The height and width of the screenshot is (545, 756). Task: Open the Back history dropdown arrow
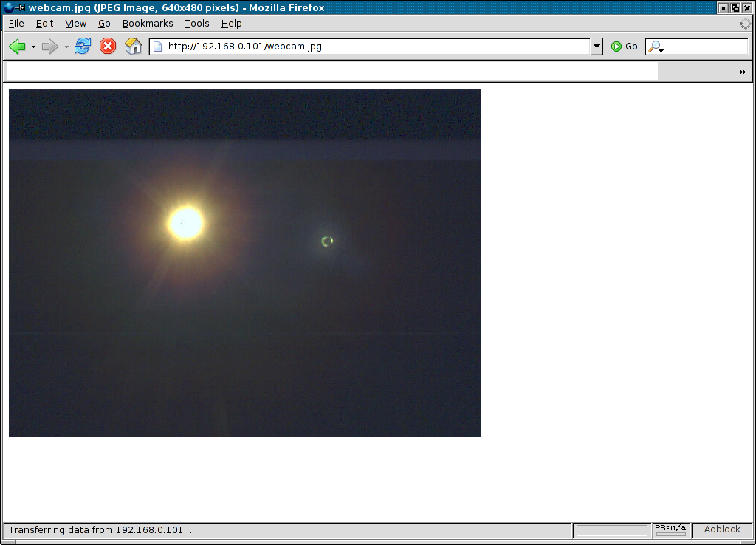33,47
